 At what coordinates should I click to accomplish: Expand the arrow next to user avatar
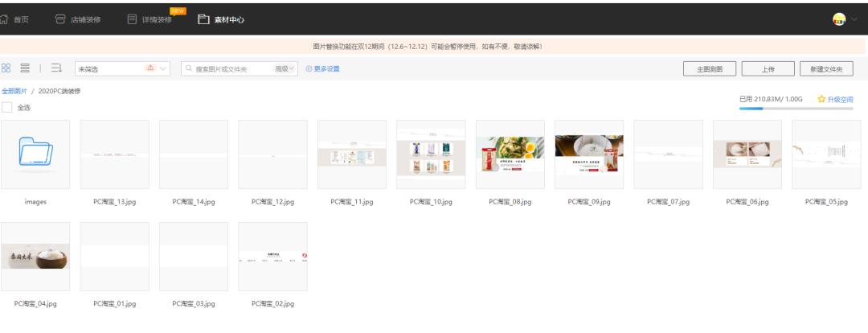[855, 19]
